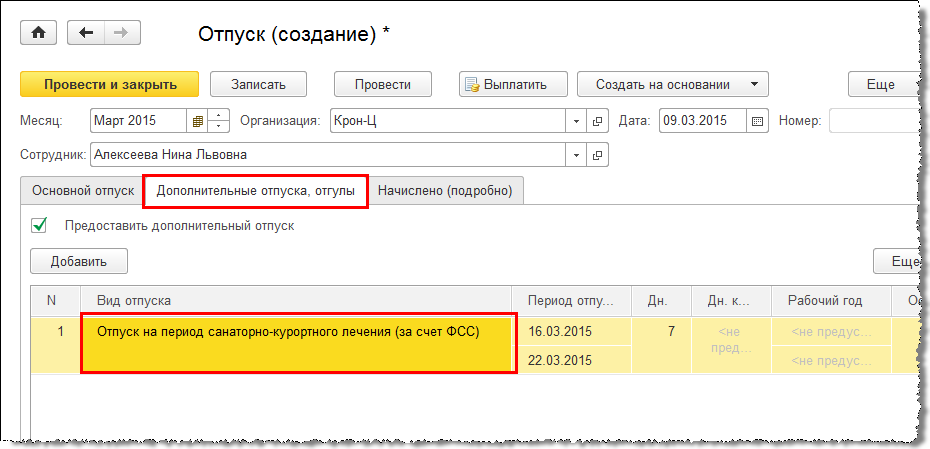Viewport: 930px width, 449px height.
Task: Open the Начислено (подробно) tab
Action: pos(445,191)
